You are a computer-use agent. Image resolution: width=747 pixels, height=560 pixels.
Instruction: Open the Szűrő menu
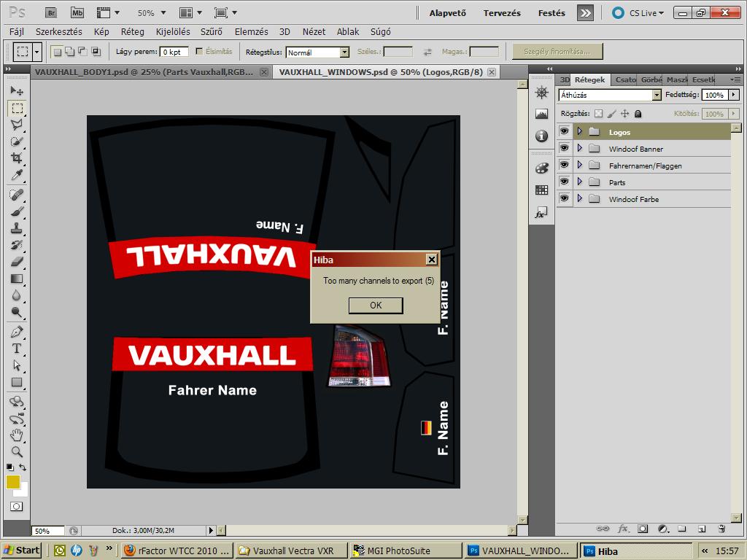click(212, 32)
